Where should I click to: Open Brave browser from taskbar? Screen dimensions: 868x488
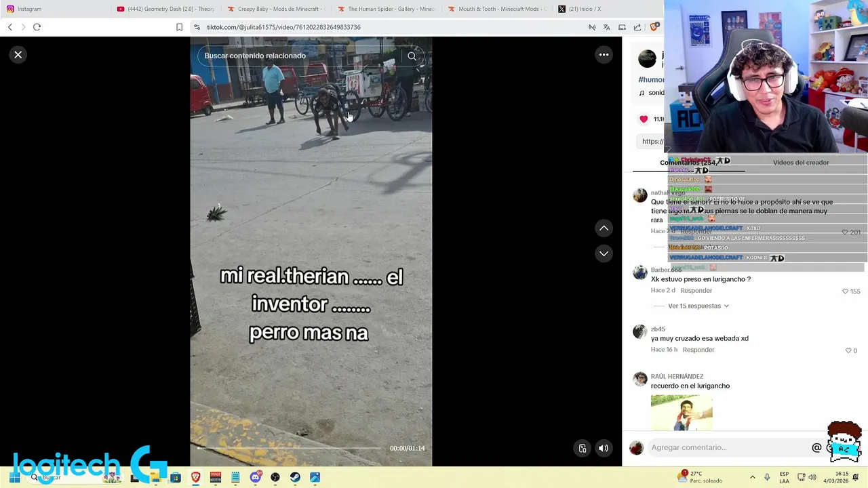(x=195, y=477)
